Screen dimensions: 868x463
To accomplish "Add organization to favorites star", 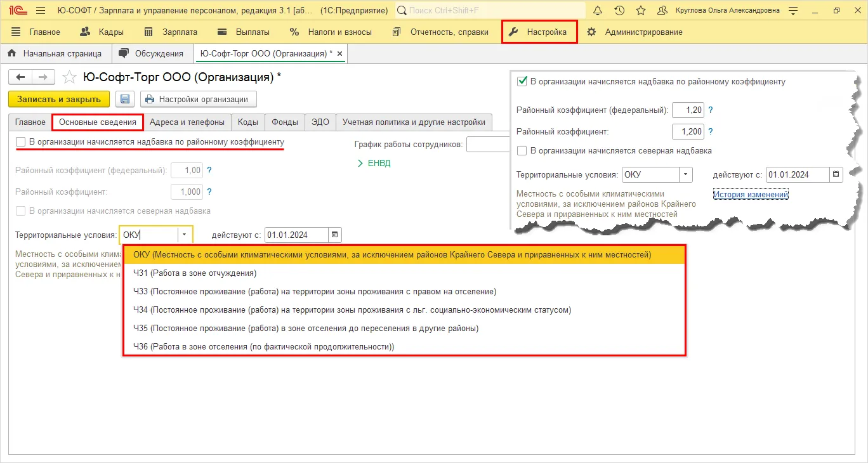I will (70, 77).
